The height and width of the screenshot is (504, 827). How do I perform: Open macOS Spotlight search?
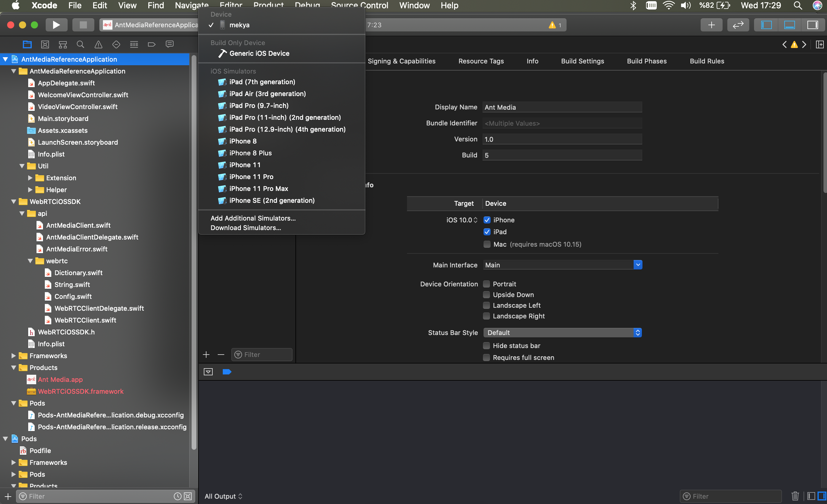click(798, 5)
